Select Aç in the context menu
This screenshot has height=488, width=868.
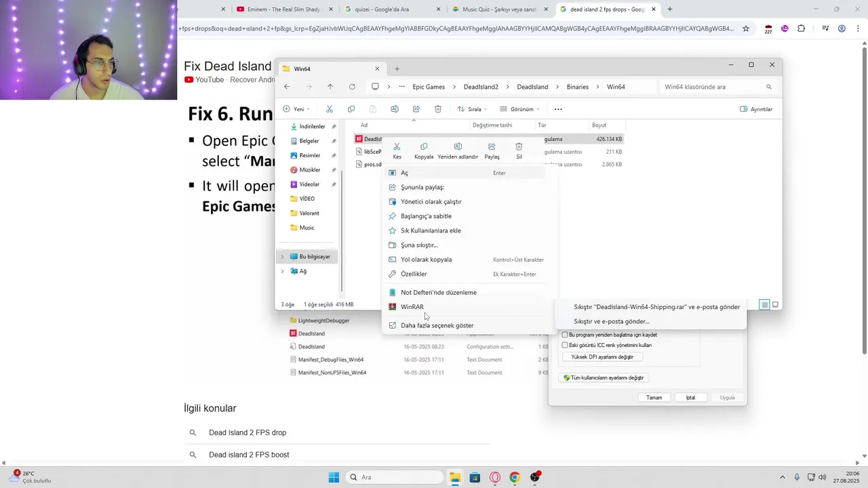coord(465,173)
